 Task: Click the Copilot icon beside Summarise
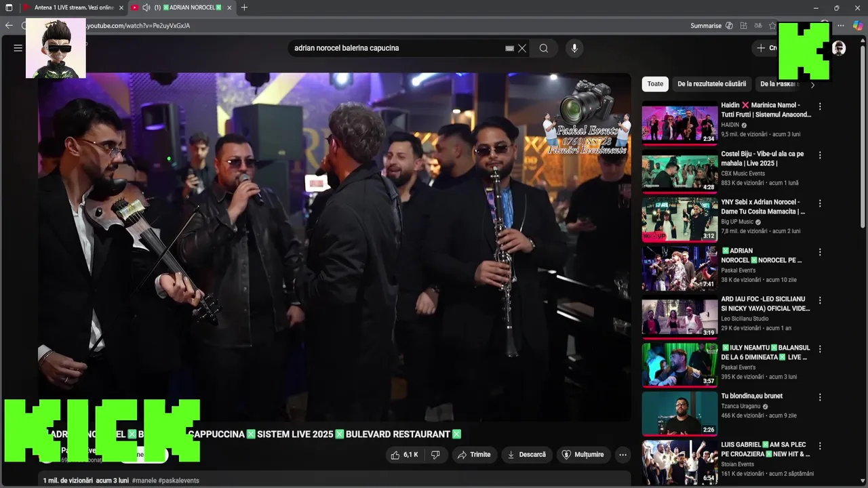pyautogui.click(x=729, y=26)
